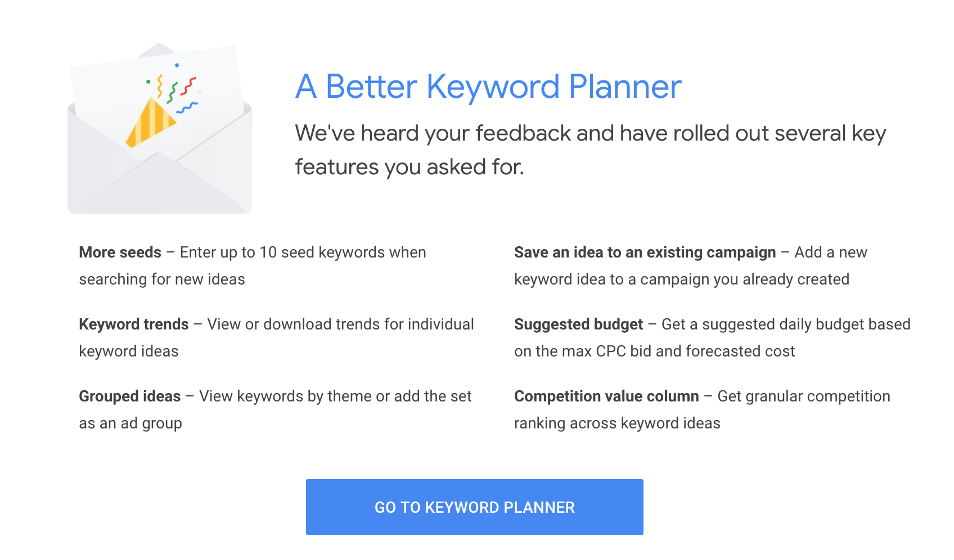This screenshot has width=954, height=560.
Task: Click the "searching for new ideas" text line
Action: click(x=162, y=279)
